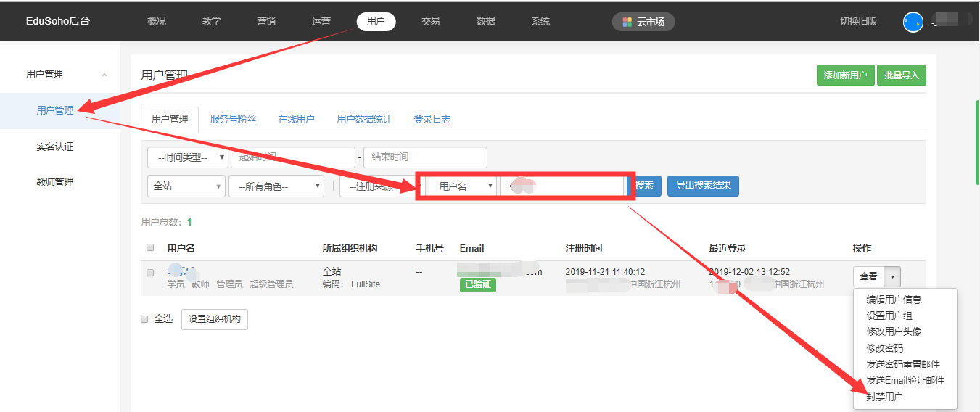
Task: Click the user avatar icon in header
Action: pyautogui.click(x=913, y=22)
